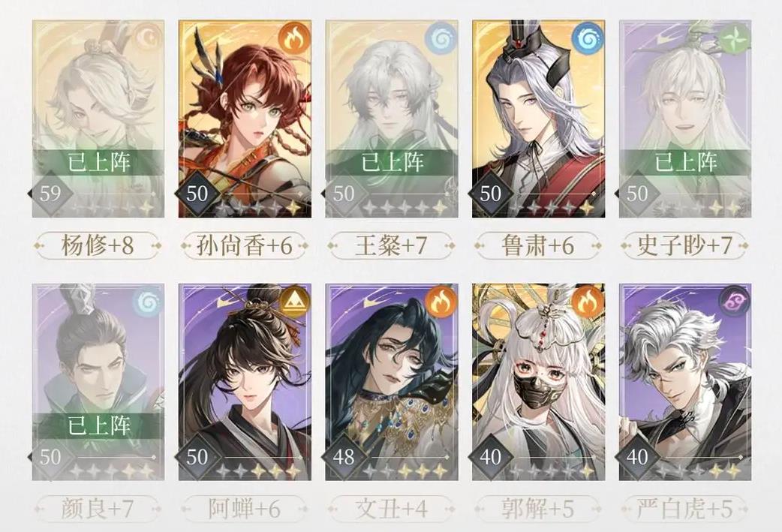Click the water swirl icon on 鲁肃 card
The image size is (782, 532).
pyautogui.click(x=587, y=39)
